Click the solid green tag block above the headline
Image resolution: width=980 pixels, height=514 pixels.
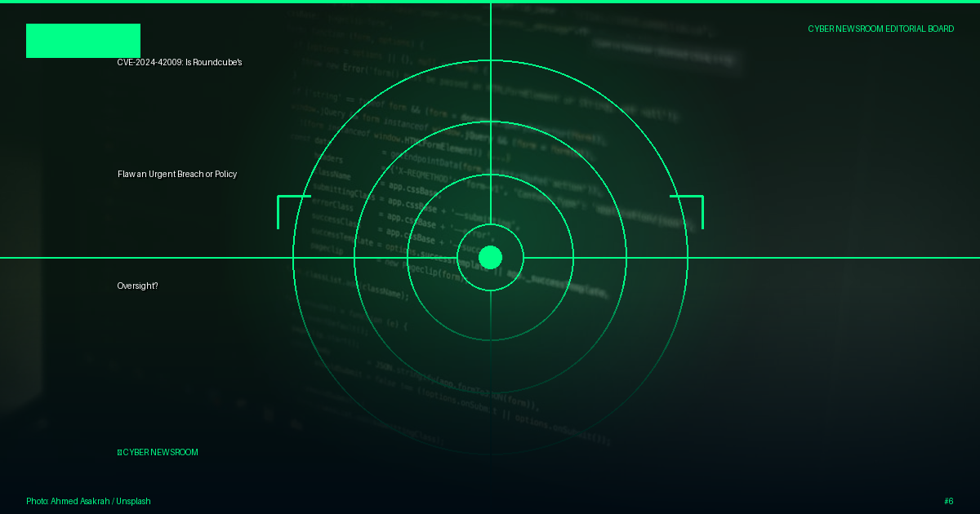83,41
